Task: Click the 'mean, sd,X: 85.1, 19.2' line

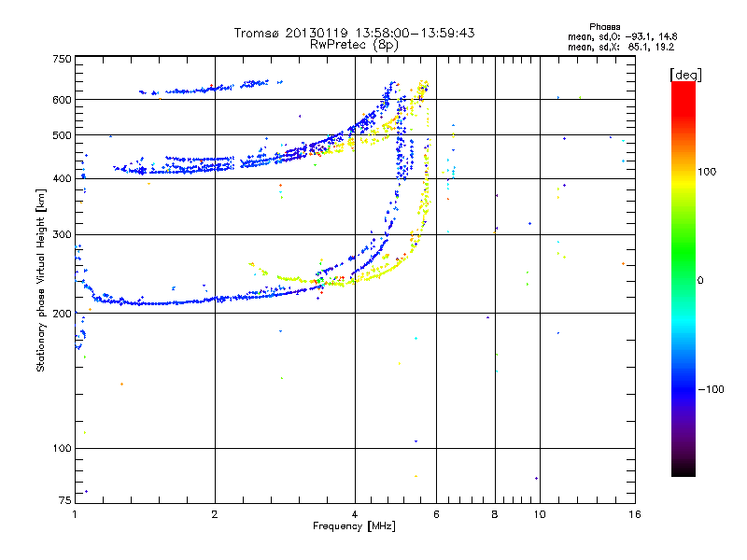Action: pos(621,47)
